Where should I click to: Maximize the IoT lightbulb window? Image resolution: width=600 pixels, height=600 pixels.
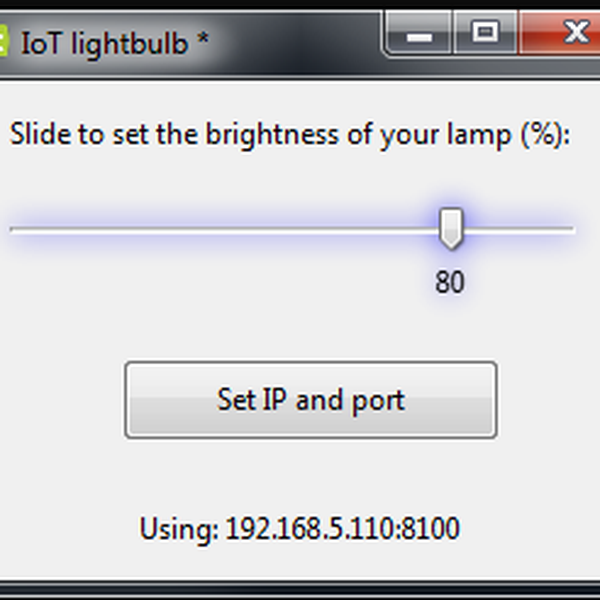coord(485,34)
